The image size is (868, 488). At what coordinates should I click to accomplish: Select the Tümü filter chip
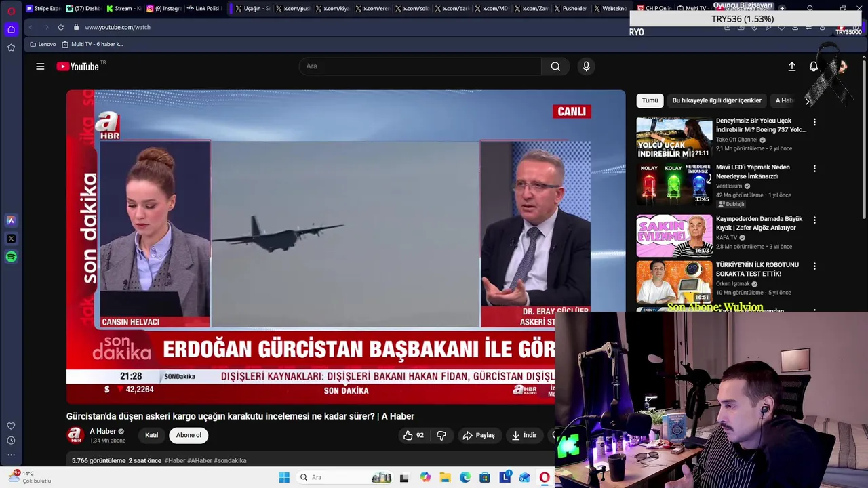(650, 100)
